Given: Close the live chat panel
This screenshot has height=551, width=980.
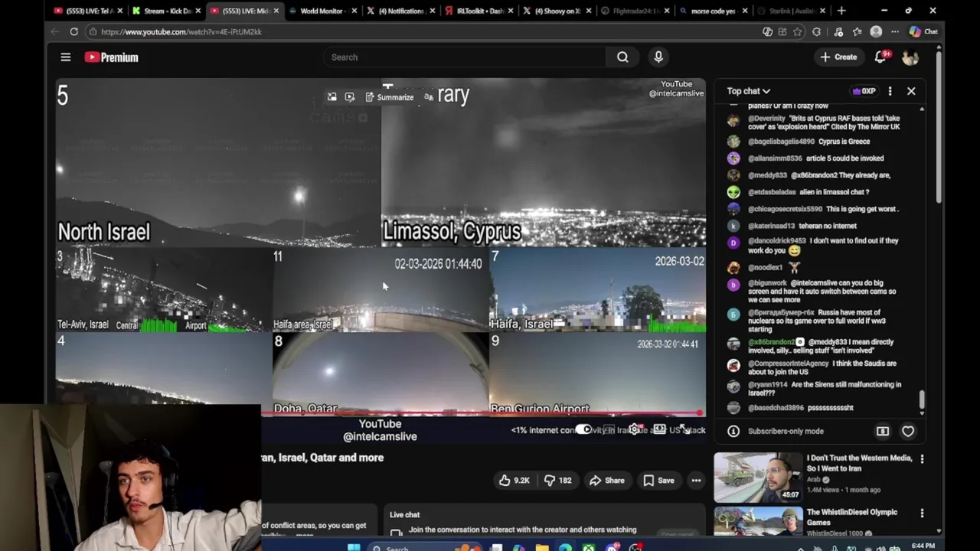Looking at the screenshot, I should click(x=911, y=91).
